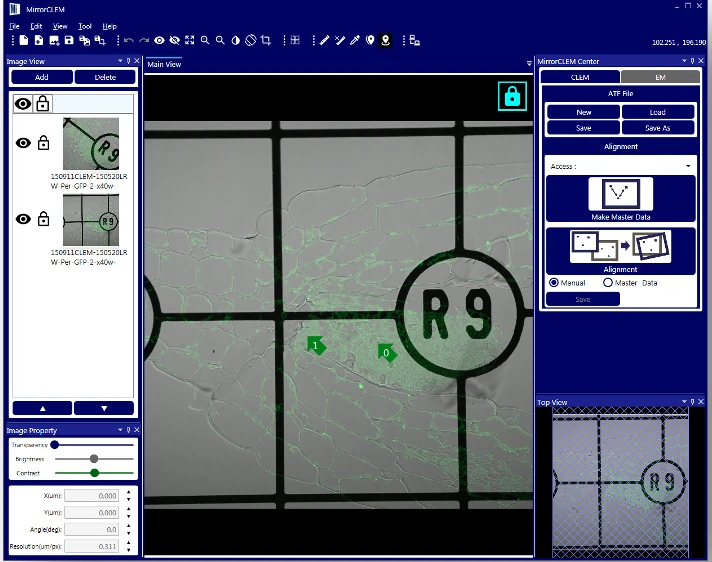
Task: Click the second magnifier zoom icon
Action: (220, 40)
